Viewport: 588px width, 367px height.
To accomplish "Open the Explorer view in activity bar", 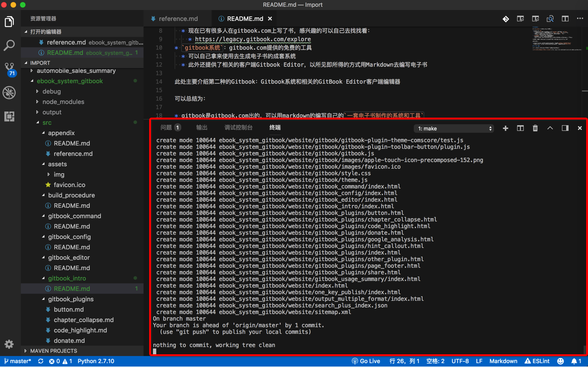I will coord(9,22).
